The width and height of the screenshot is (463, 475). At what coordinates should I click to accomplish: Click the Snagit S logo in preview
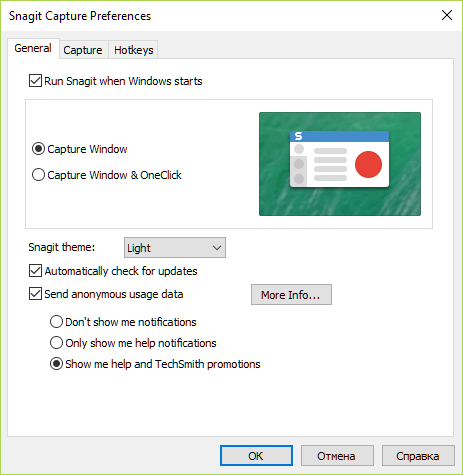pos(298,136)
